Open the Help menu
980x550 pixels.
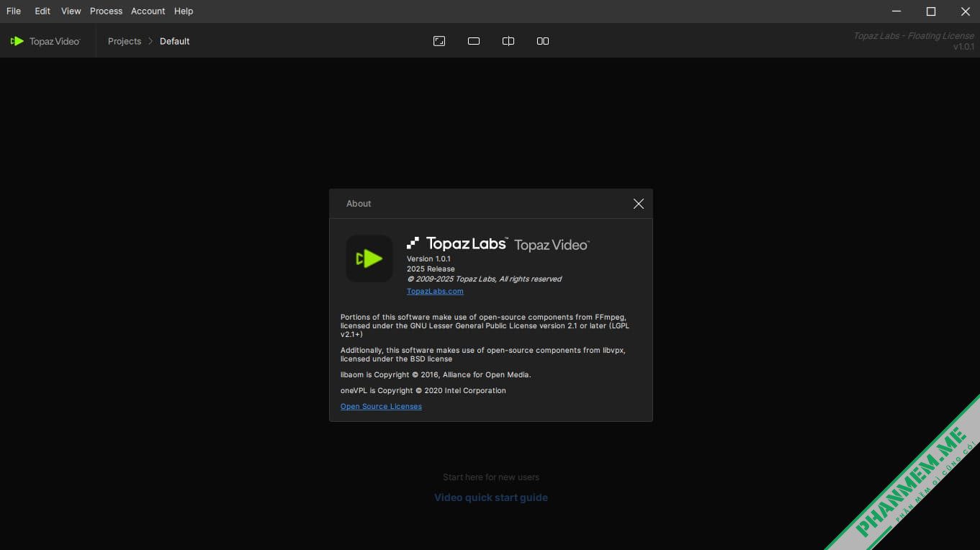[x=184, y=11]
